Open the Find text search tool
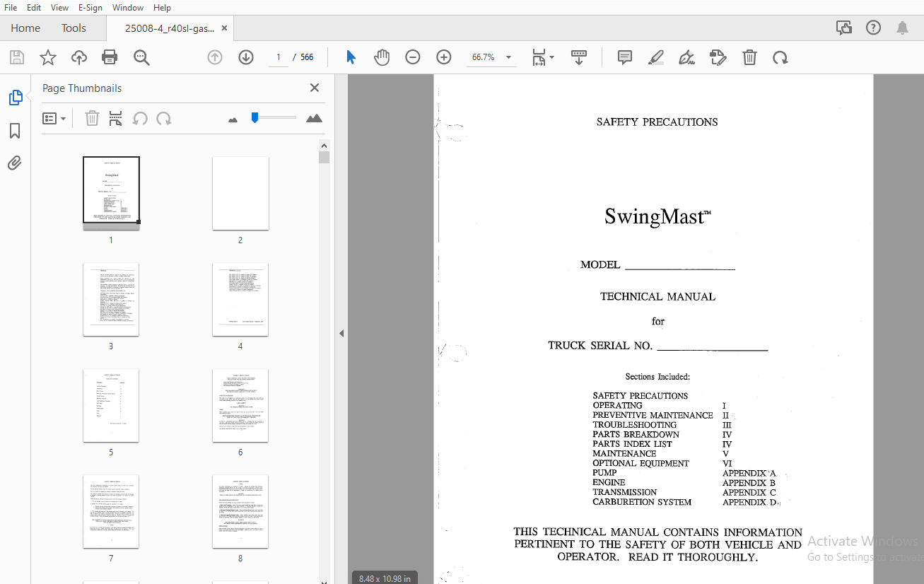This screenshot has height=584, width=924. tap(141, 57)
